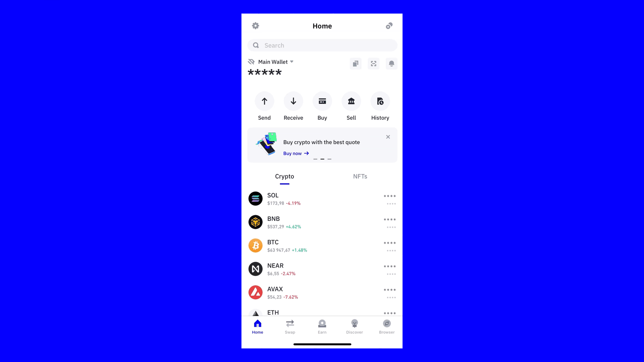This screenshot has width=644, height=362.
Task: Tap the search input field
Action: point(322,45)
